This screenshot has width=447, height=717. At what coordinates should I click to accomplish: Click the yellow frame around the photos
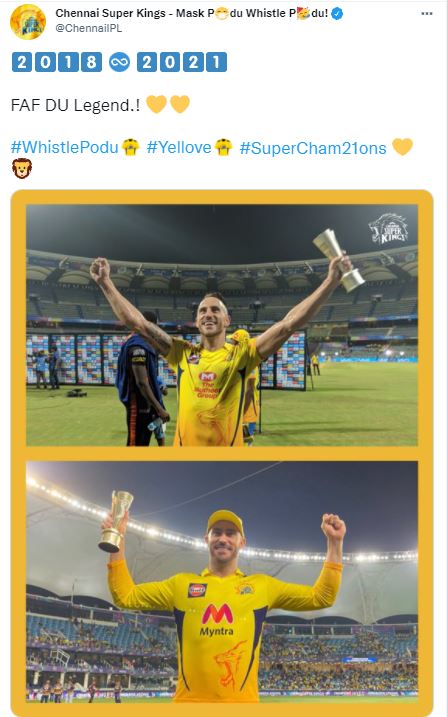click(222, 453)
